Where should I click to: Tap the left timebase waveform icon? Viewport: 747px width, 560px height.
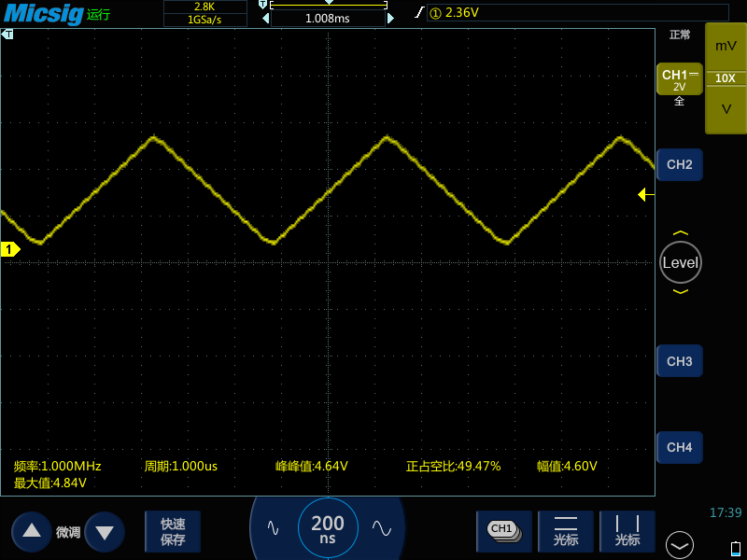tap(273, 528)
